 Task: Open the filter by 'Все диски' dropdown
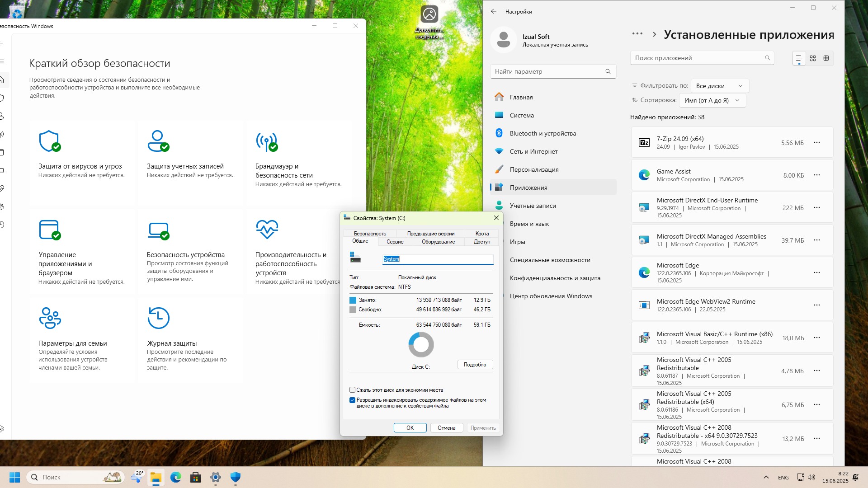[x=720, y=86]
